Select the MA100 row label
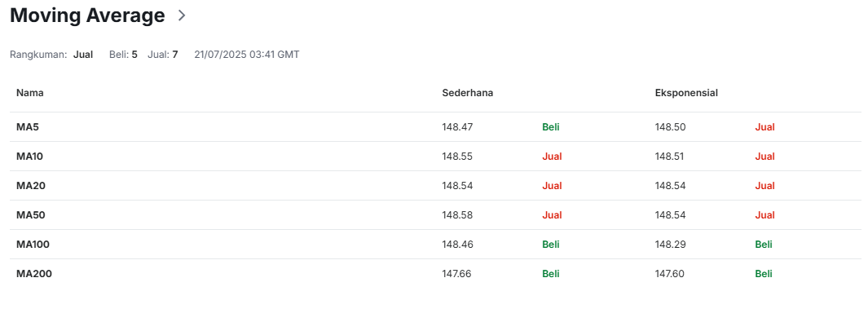The width and height of the screenshot is (868, 322). click(33, 244)
